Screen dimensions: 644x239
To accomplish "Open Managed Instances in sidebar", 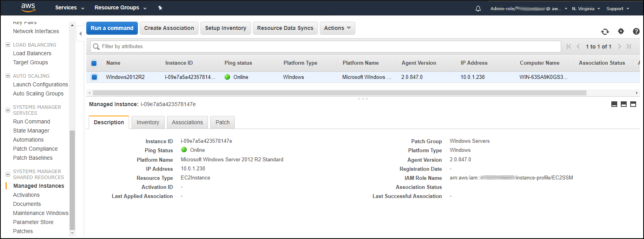I will pyautogui.click(x=39, y=186).
